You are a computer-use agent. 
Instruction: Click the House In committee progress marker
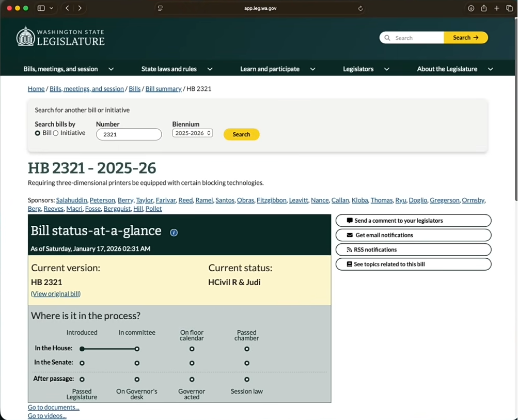(x=137, y=349)
